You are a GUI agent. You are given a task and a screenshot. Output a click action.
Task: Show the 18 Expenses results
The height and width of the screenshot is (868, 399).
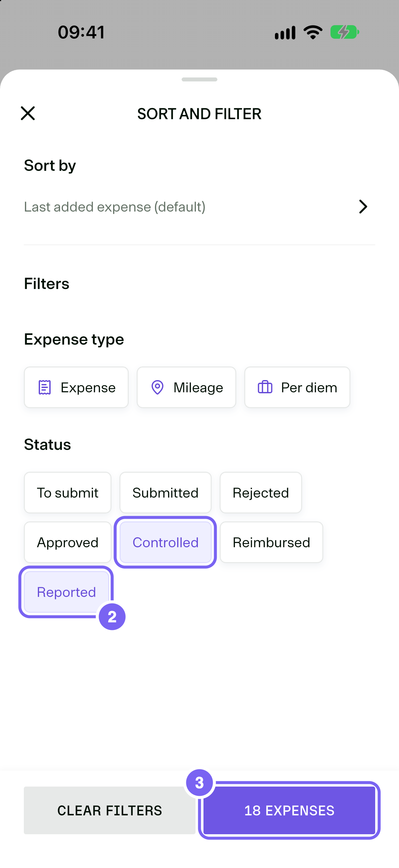289,810
